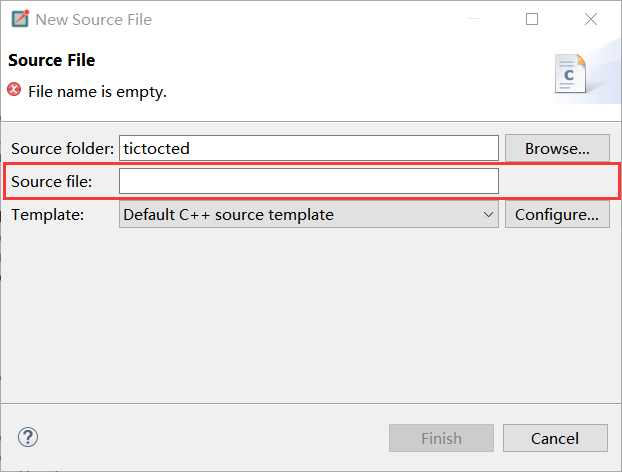
Task: Browse for a source folder
Action: tap(557, 148)
